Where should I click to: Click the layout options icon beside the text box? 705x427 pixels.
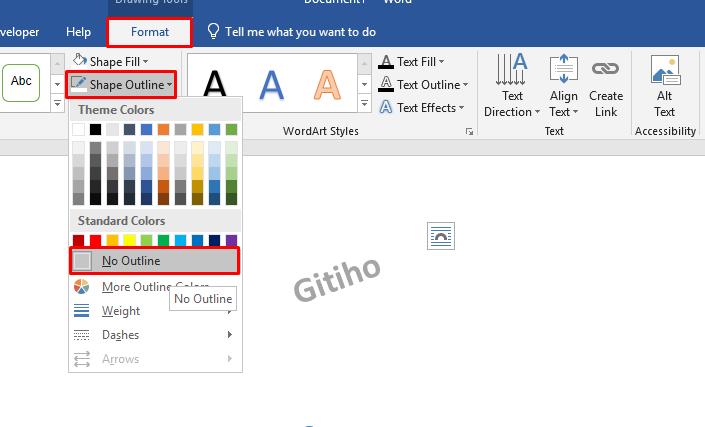(x=440, y=236)
